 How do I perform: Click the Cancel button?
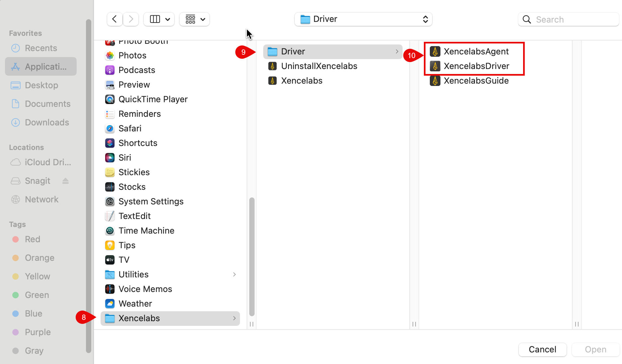pos(542,349)
